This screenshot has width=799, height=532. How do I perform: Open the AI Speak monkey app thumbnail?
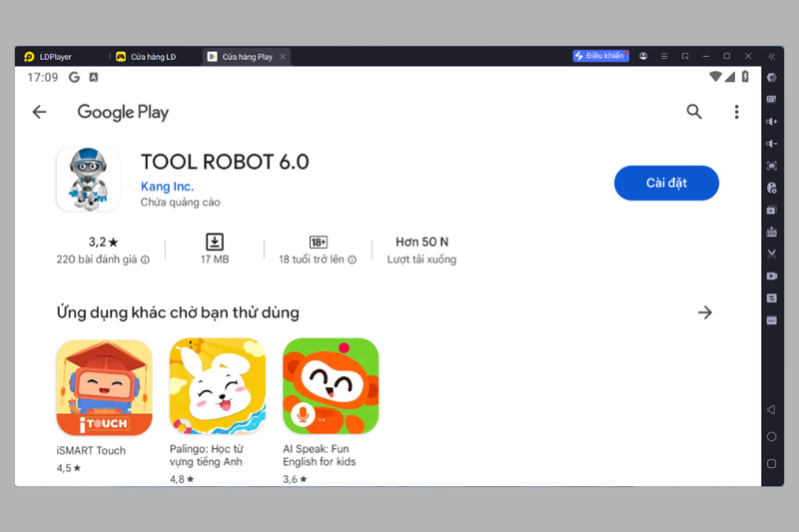(x=331, y=386)
